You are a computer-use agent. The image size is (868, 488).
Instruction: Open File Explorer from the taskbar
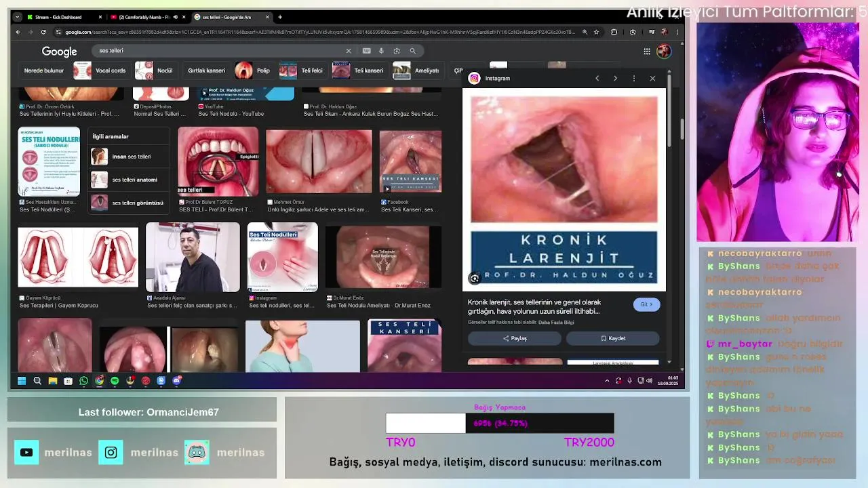click(x=53, y=381)
